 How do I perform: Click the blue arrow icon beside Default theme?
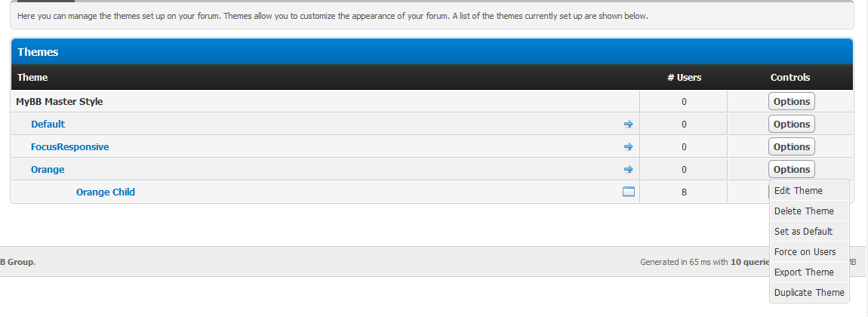[628, 124]
